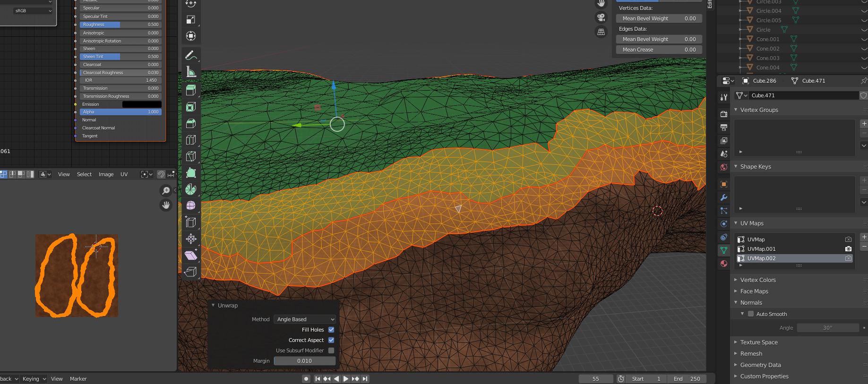This screenshot has width=868, height=384.
Task: Select the Rip Region tool
Action: 191,272
